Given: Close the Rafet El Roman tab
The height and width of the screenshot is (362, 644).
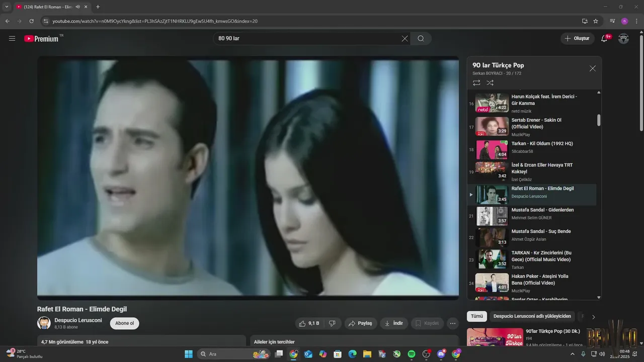Looking at the screenshot, I should [86, 7].
